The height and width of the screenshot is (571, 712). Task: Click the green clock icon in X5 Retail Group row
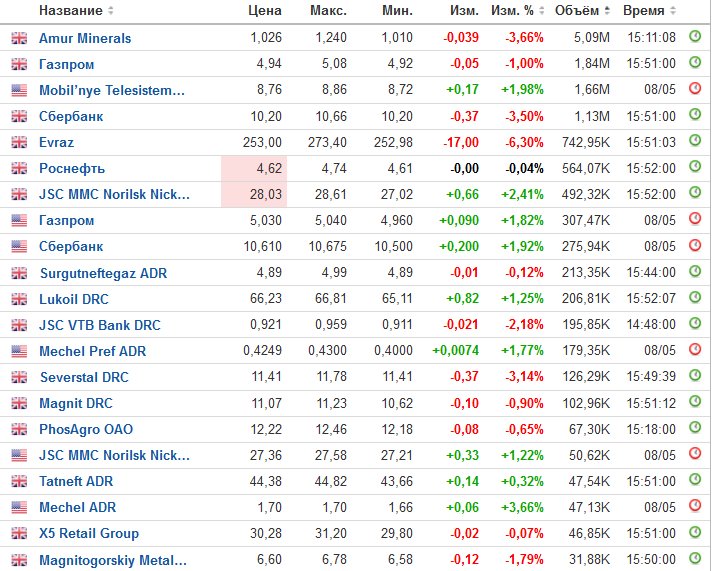click(x=695, y=531)
